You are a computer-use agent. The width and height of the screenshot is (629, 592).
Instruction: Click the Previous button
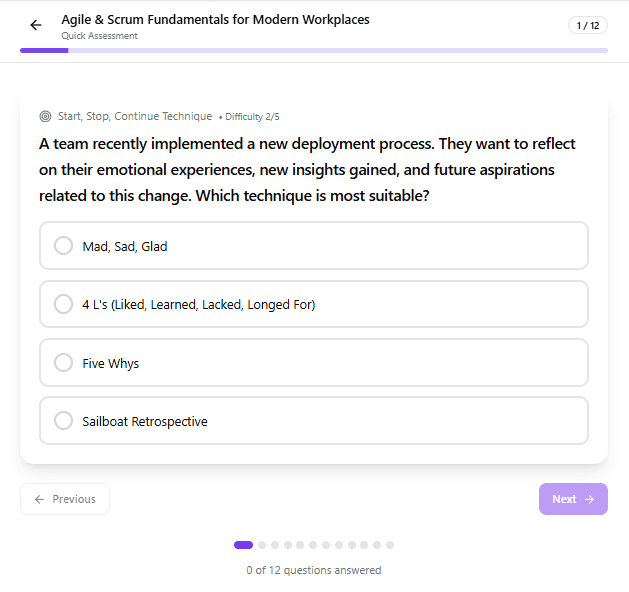coord(65,499)
